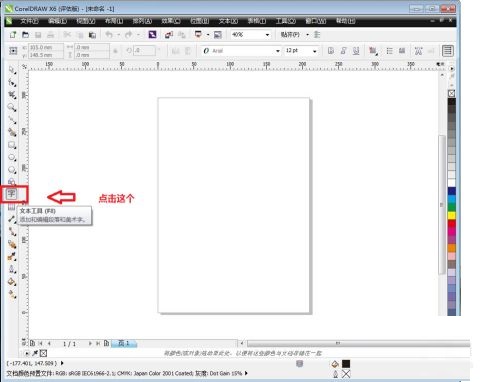Image resolution: width=500 pixels, height=382 pixels.
Task: Click the Open file folder icon
Action: 25,35
